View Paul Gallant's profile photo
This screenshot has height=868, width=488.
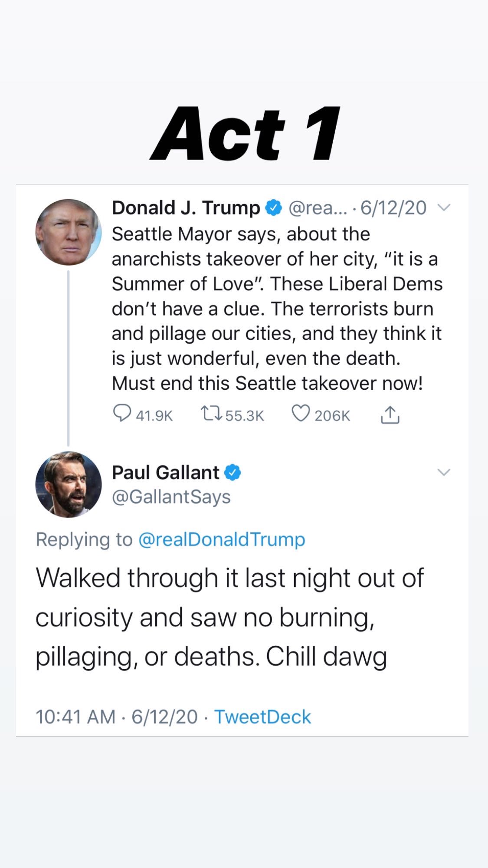point(69,484)
